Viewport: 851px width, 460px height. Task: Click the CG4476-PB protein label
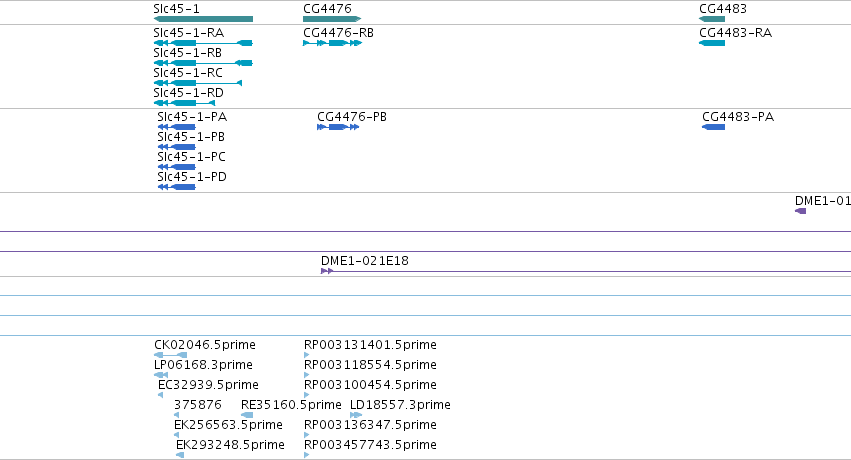352,117
